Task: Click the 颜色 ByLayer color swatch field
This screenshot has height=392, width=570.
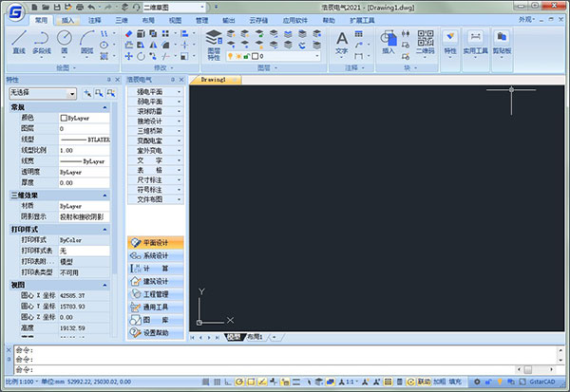Action: tap(84, 118)
